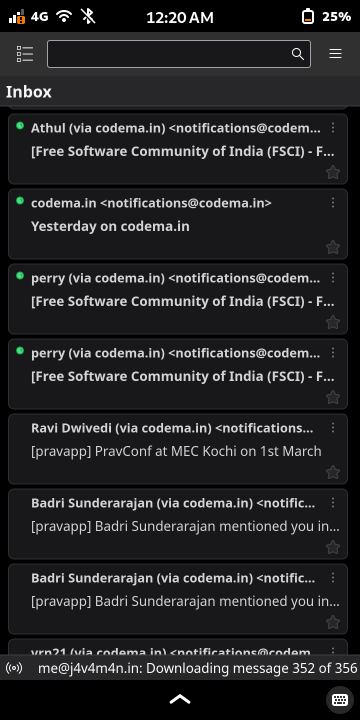
Task: Tap the battery indicator in status bar
Action: (308, 17)
